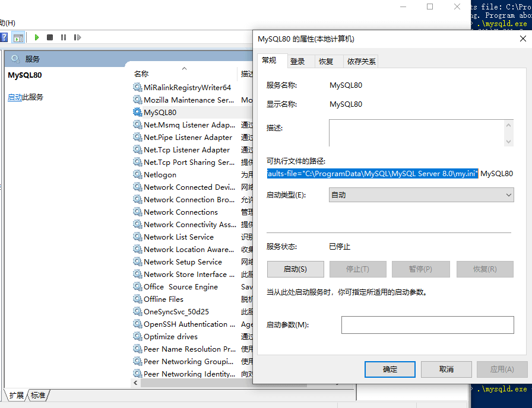This screenshot has height=408, width=532.
Task: Click the Pause Service toolbar icon
Action: point(64,37)
